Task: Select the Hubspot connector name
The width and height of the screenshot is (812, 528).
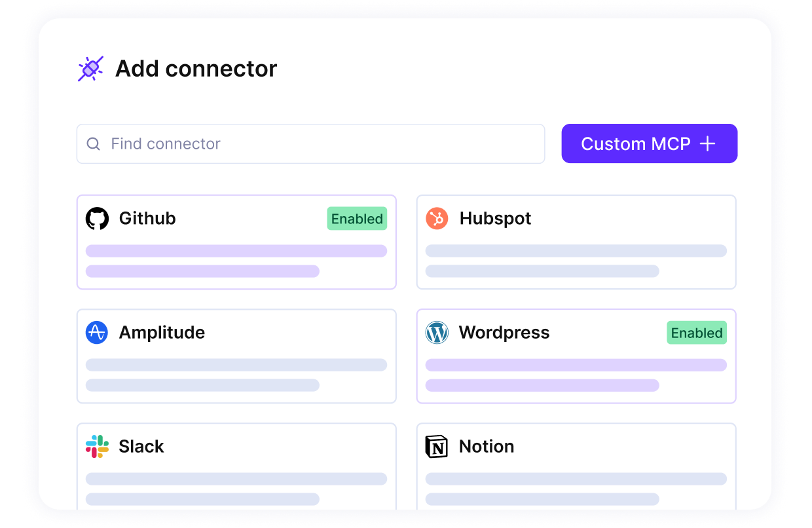Action: [496, 218]
